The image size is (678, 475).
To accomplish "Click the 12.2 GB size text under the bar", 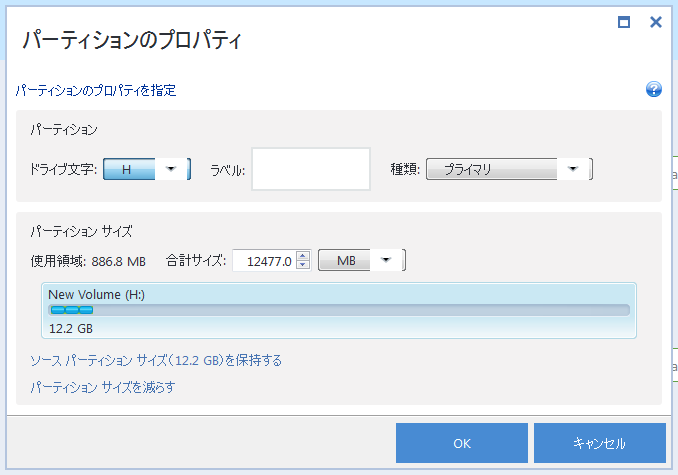I will 71,327.
